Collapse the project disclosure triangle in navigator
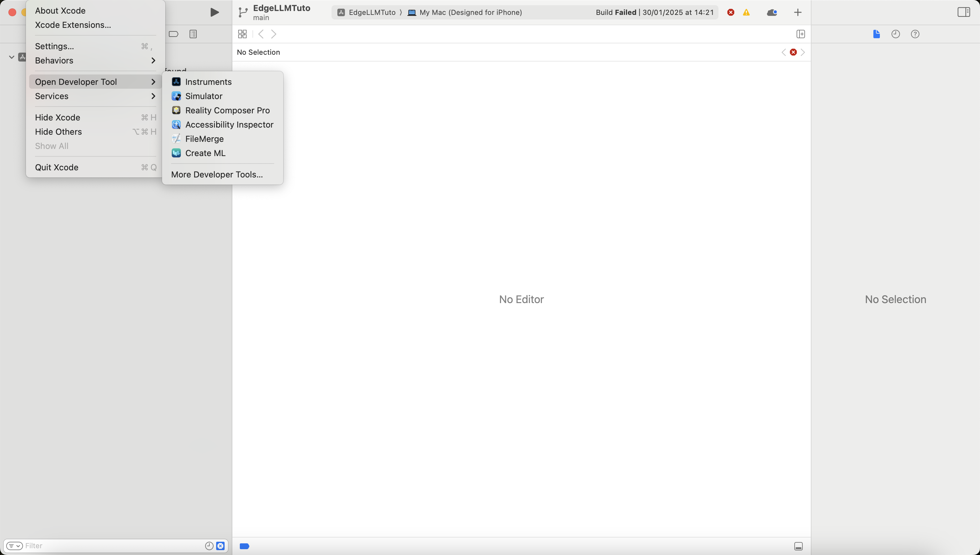 tap(11, 57)
